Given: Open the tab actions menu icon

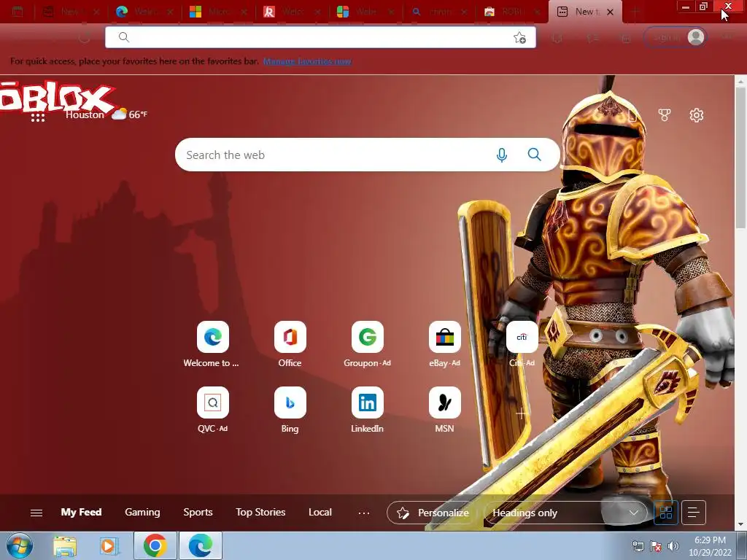Looking at the screenshot, I should coord(18,12).
